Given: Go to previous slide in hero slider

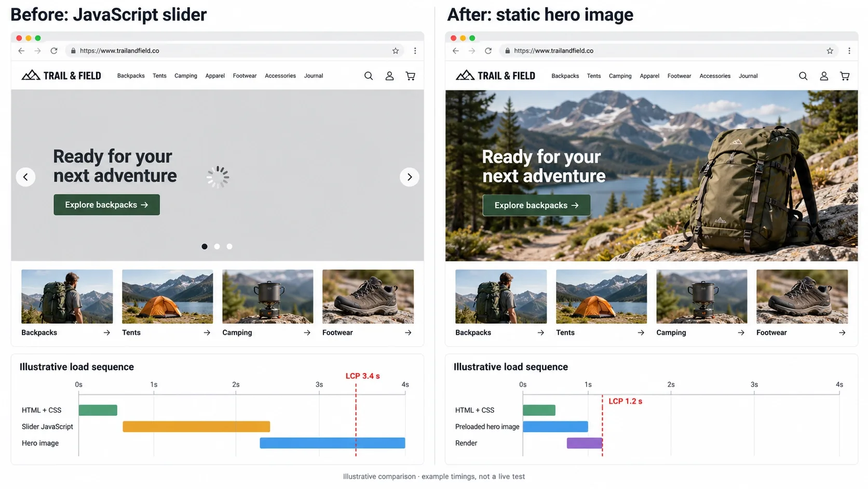Looking at the screenshot, I should pos(25,177).
